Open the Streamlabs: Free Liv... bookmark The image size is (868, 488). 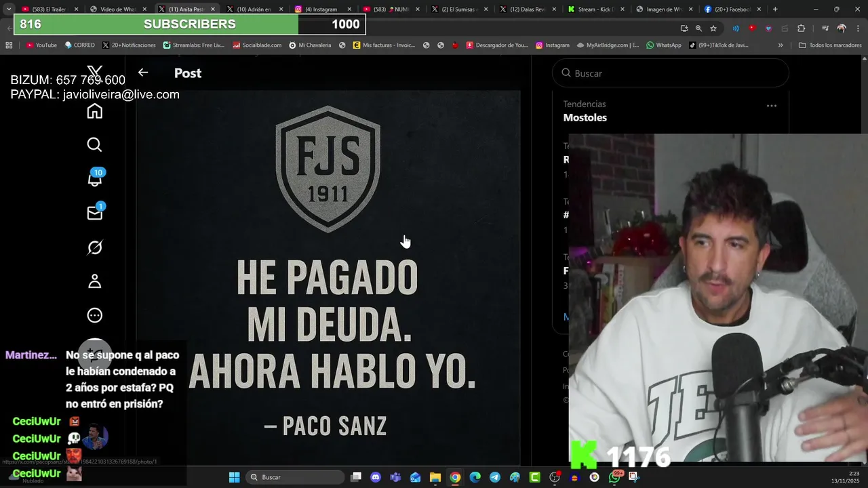pyautogui.click(x=193, y=45)
